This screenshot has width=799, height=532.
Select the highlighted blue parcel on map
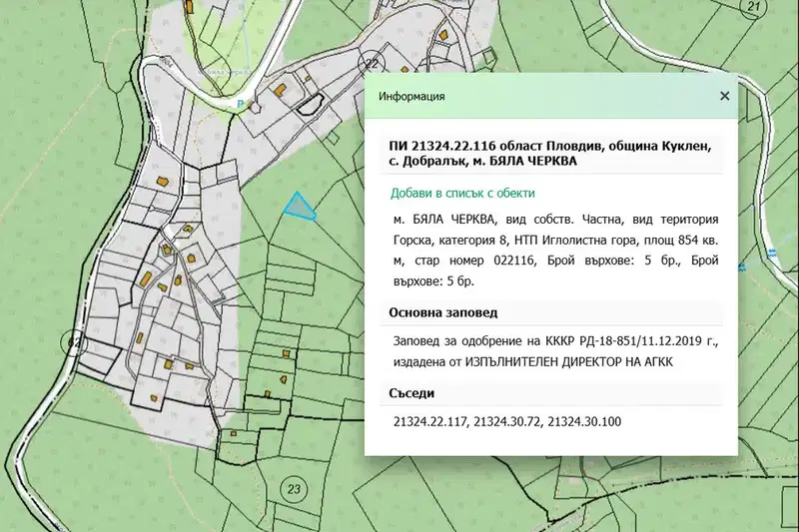click(301, 207)
